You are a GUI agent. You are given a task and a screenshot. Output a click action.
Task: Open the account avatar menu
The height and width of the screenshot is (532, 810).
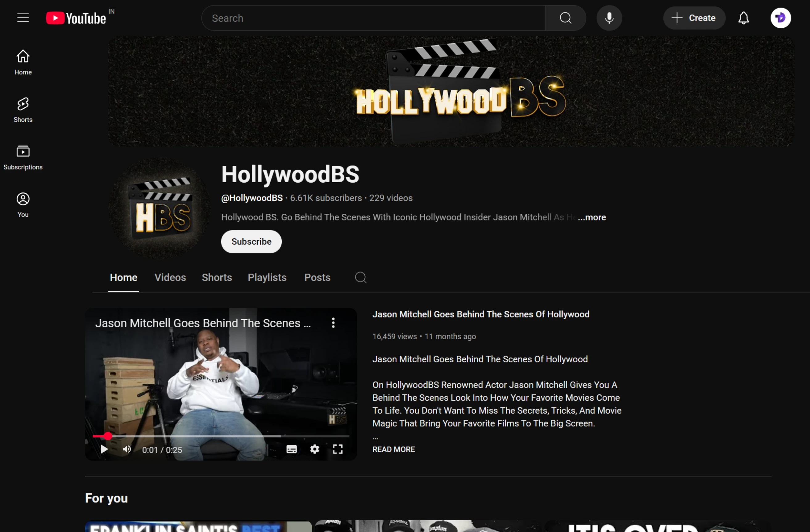pos(780,18)
